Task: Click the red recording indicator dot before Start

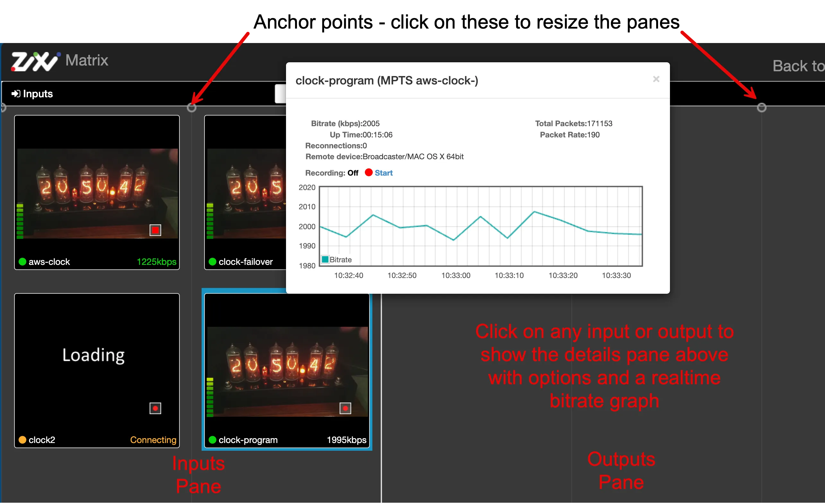Action: [369, 172]
